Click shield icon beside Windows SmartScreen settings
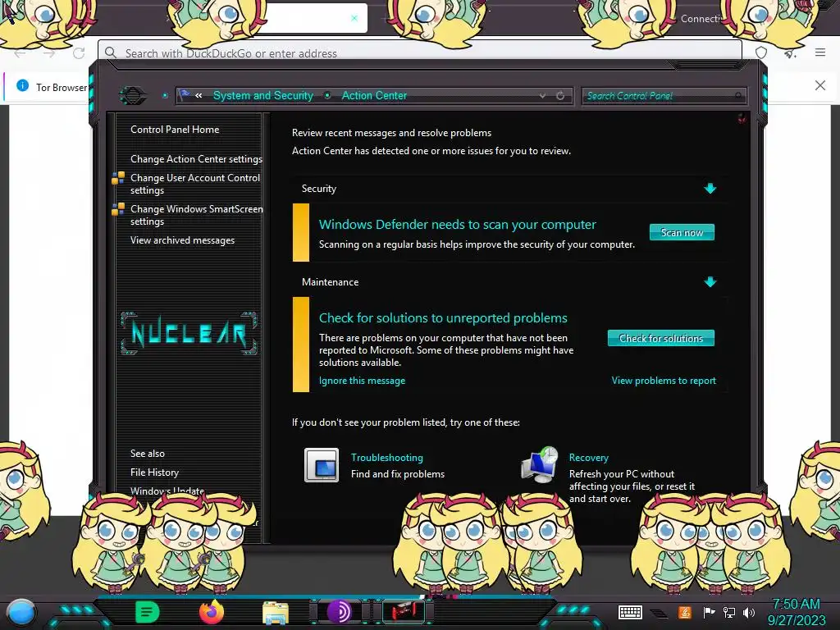Viewport: 840px width, 630px height. 118,209
